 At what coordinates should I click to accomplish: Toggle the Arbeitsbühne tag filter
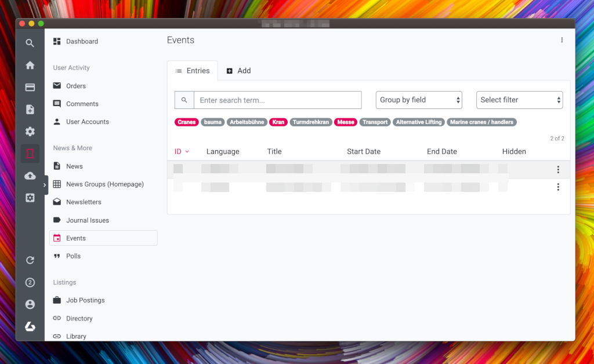pos(247,122)
